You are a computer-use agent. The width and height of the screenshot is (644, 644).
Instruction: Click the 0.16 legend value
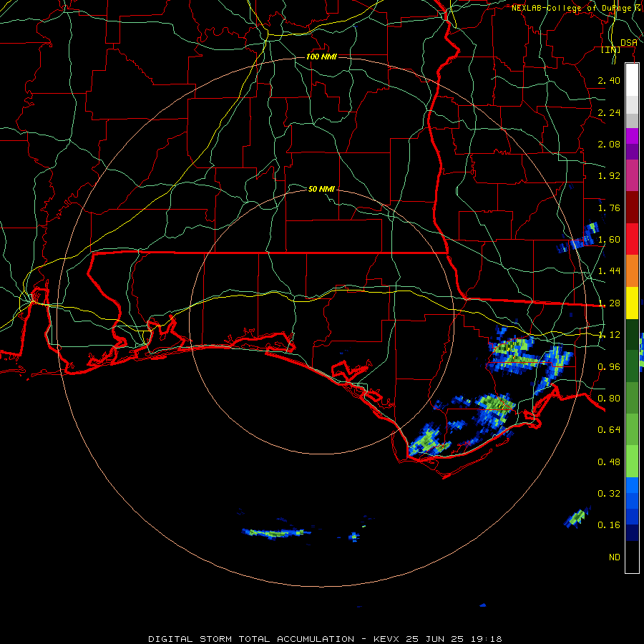[x=609, y=525]
